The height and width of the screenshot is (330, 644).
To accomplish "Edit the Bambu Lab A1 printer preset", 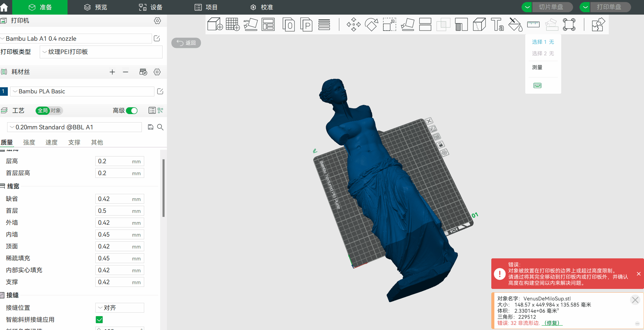I will click(x=157, y=38).
